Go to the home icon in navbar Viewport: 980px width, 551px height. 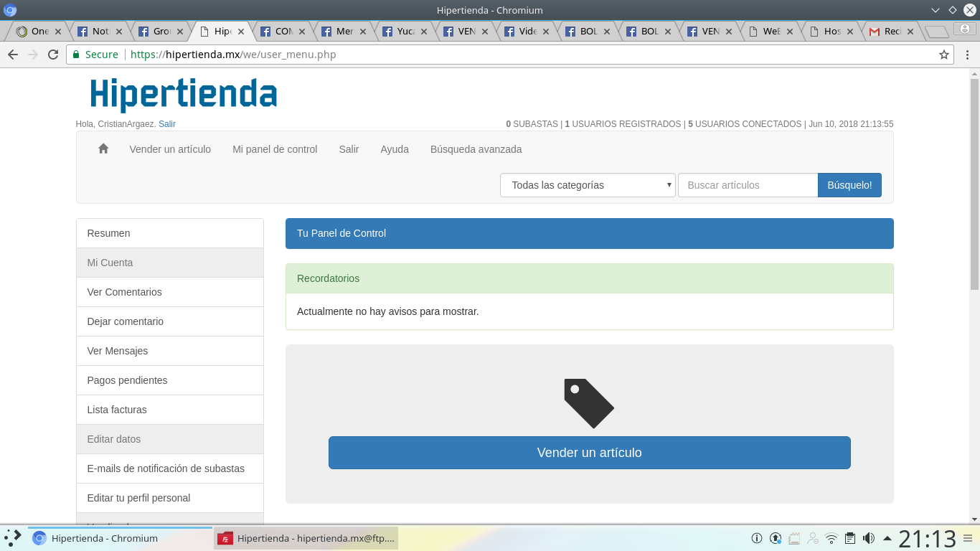[x=103, y=149]
